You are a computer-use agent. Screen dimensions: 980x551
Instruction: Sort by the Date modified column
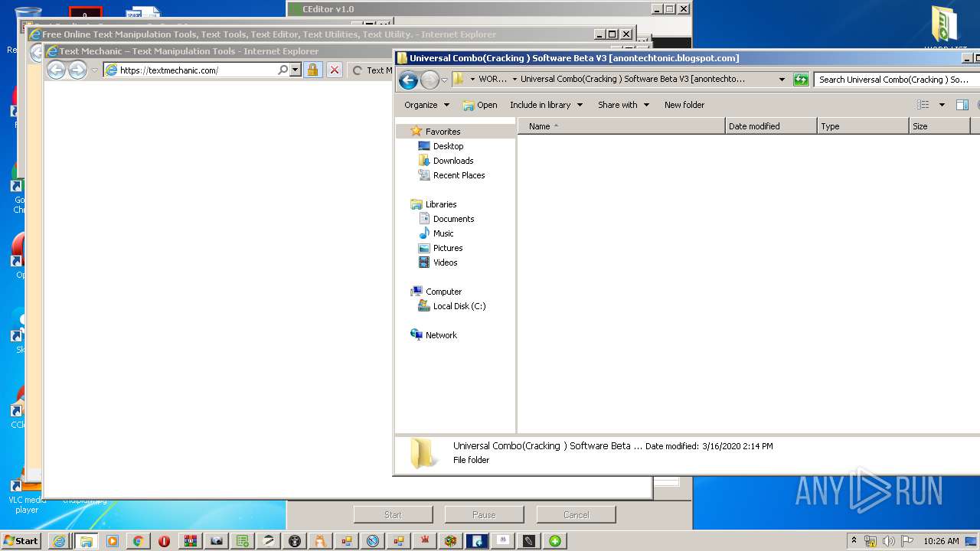tap(771, 126)
